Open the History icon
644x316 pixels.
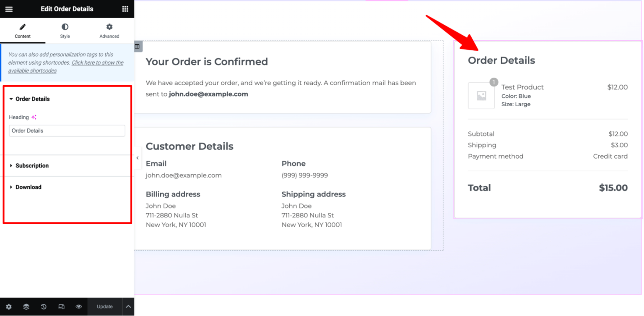coord(44,307)
